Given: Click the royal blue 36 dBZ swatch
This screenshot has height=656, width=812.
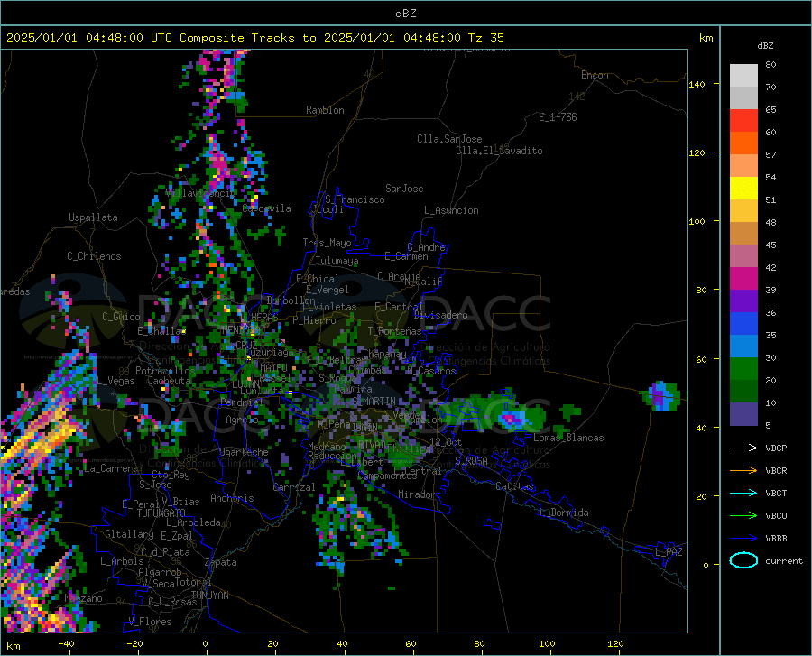Looking at the screenshot, I should click(743, 324).
